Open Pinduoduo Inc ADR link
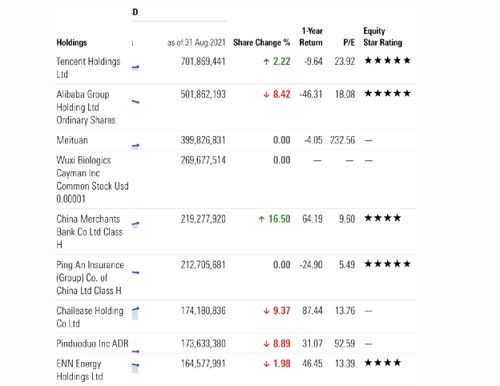 92,343
